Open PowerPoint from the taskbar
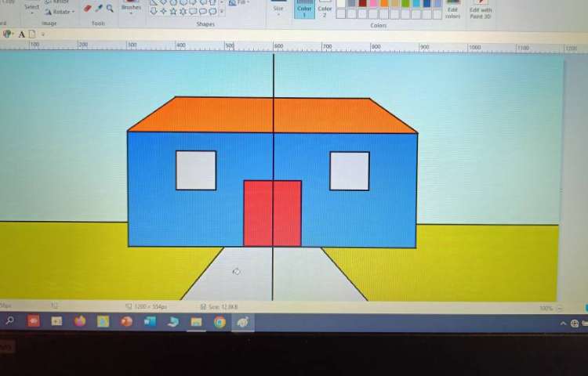This screenshot has width=588, height=376. click(126, 321)
